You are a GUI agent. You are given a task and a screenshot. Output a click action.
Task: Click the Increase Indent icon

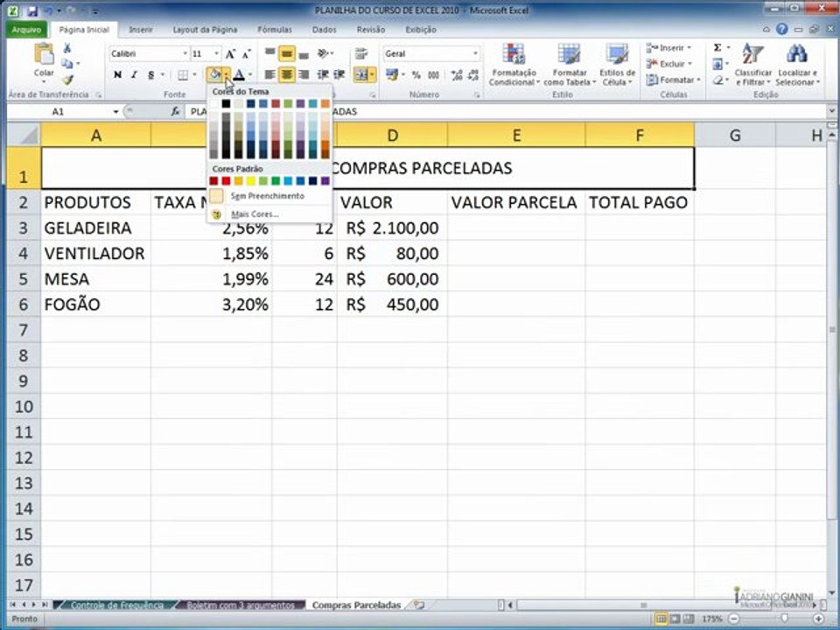339,74
